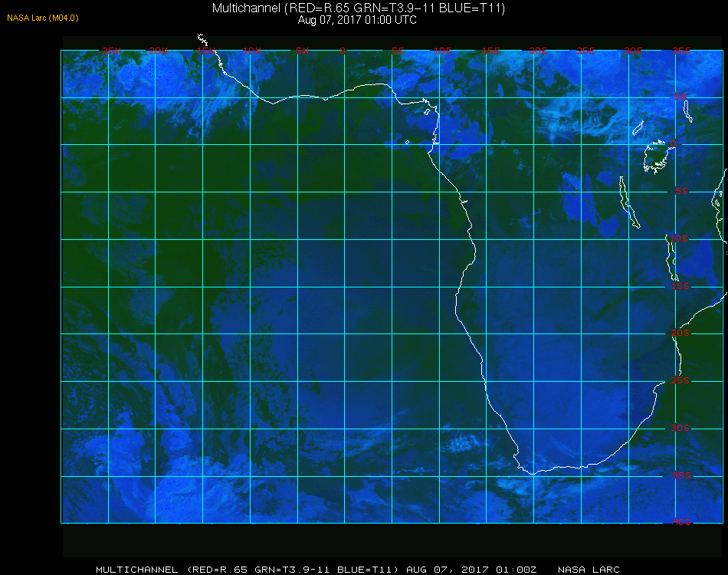Select the 0 longitude label in the top row
This screenshot has height=575, width=728.
pos(343,51)
